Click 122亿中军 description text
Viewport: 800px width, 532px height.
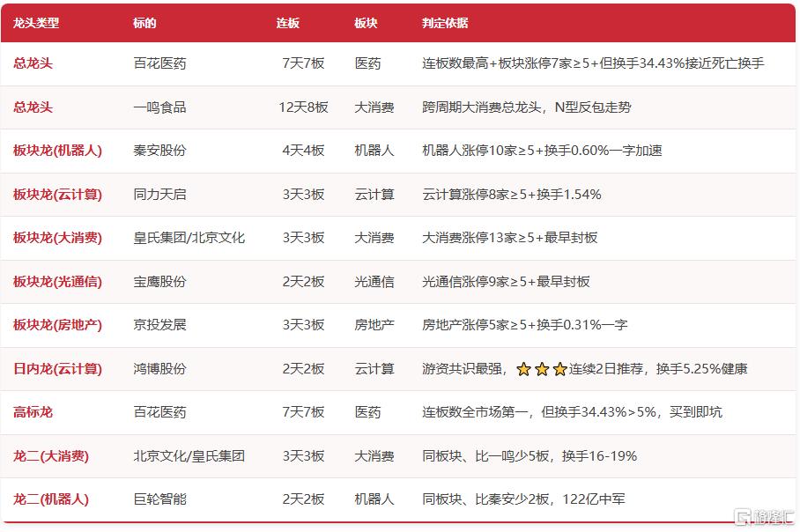pos(594,499)
